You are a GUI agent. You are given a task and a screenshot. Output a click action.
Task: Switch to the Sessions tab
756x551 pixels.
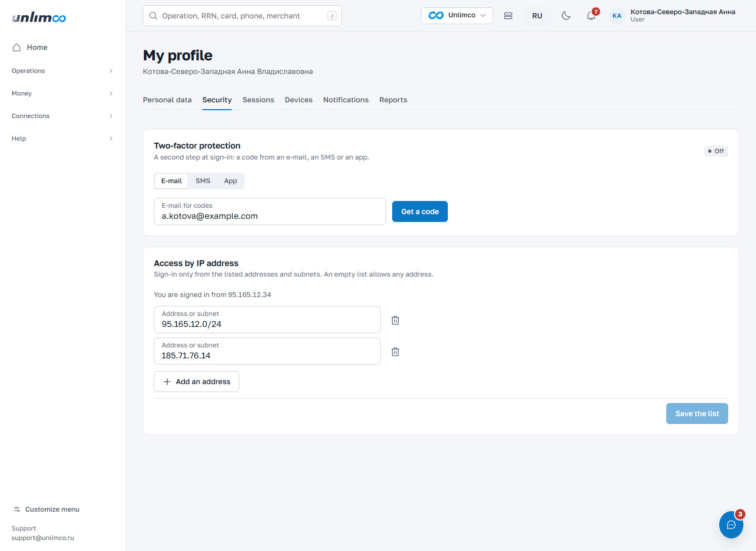tap(258, 100)
